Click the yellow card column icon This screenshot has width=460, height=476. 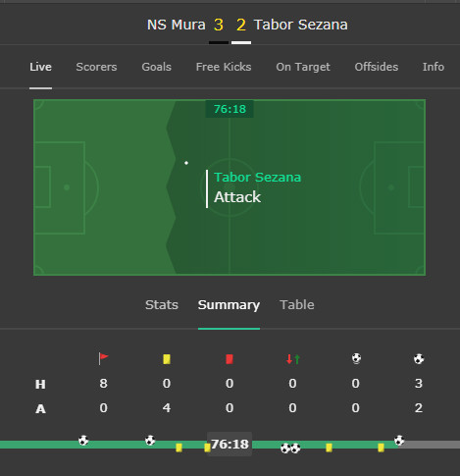pyautogui.click(x=167, y=359)
